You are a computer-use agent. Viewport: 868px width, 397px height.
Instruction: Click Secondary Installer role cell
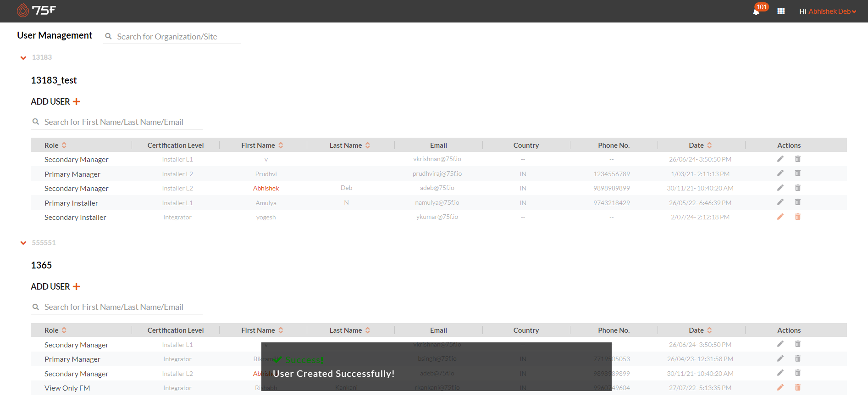coord(75,218)
